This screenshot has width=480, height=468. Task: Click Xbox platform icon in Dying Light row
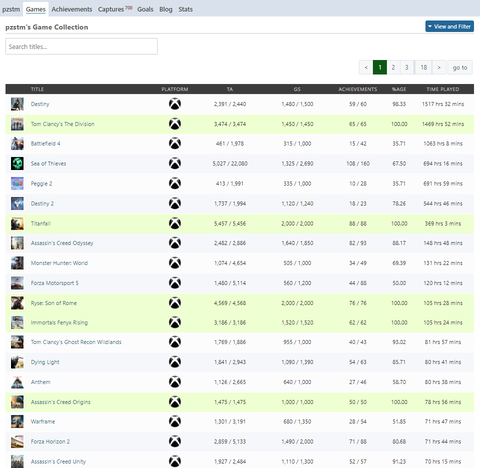click(175, 362)
